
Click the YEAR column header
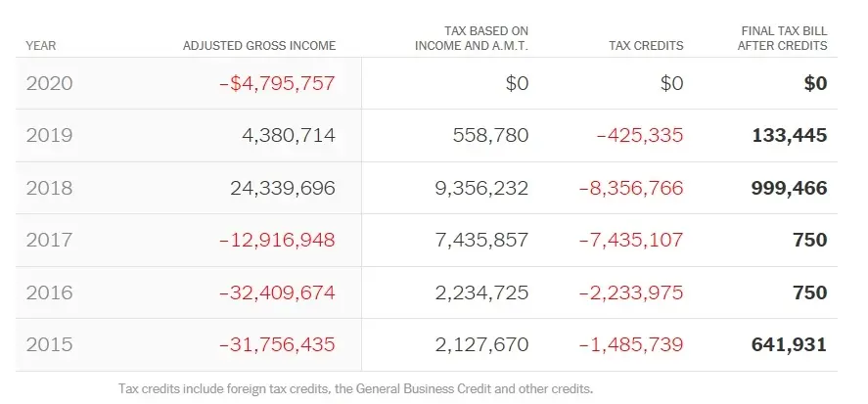[x=40, y=45]
